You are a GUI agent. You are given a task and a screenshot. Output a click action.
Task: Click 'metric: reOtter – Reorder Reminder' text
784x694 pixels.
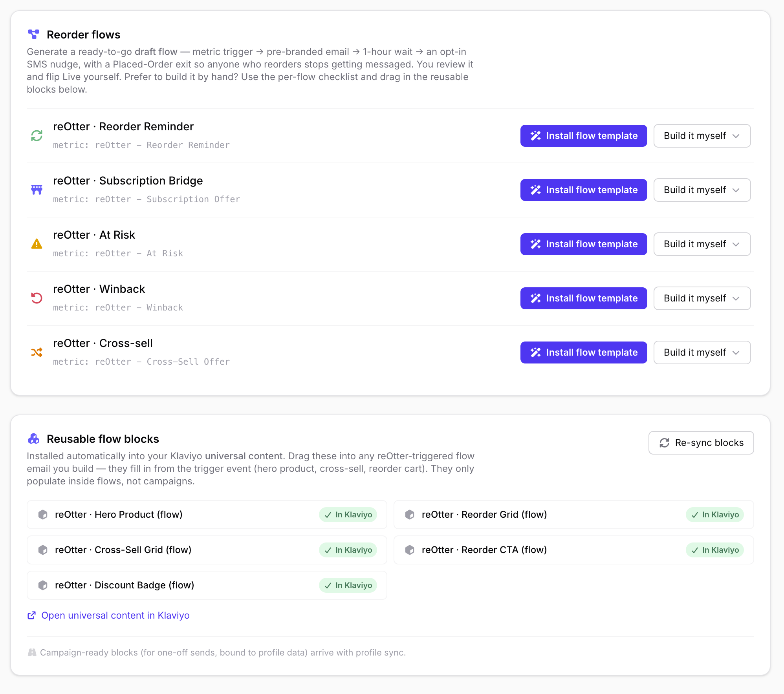click(x=141, y=145)
